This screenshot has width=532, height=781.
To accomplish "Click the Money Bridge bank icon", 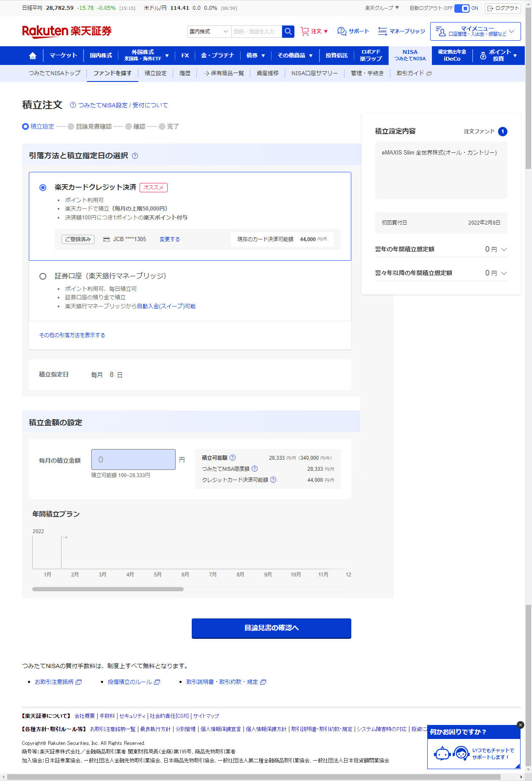I will tap(382, 31).
